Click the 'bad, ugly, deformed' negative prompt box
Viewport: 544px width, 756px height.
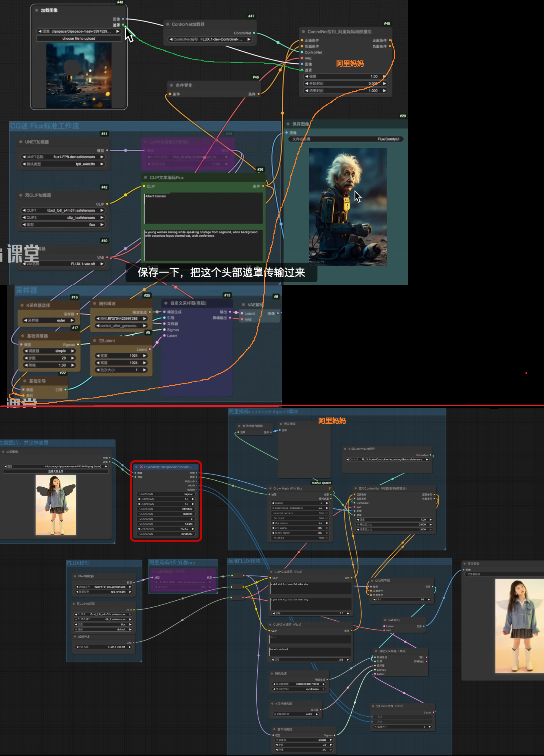click(310, 651)
